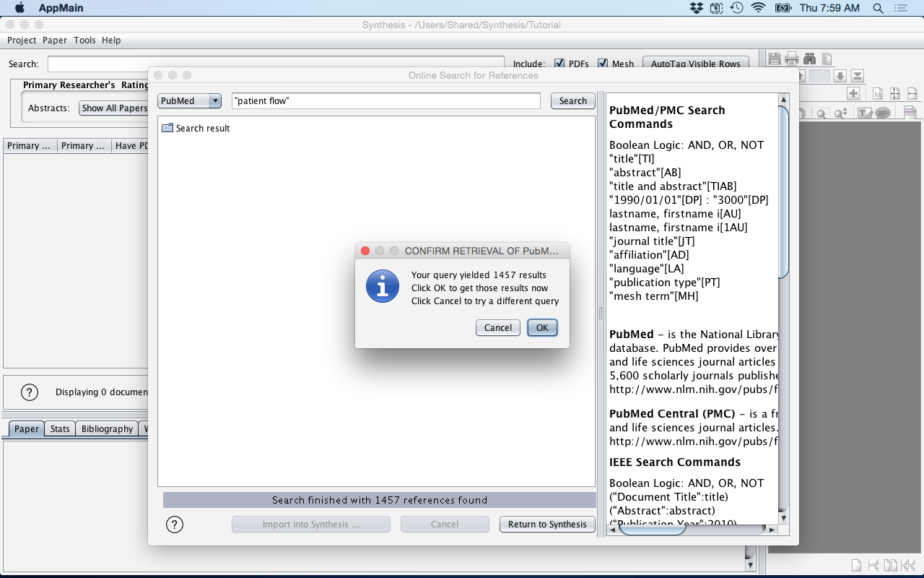Click help panel scroll down arrow
Viewport: 924px width, 578px height.
pos(783,518)
